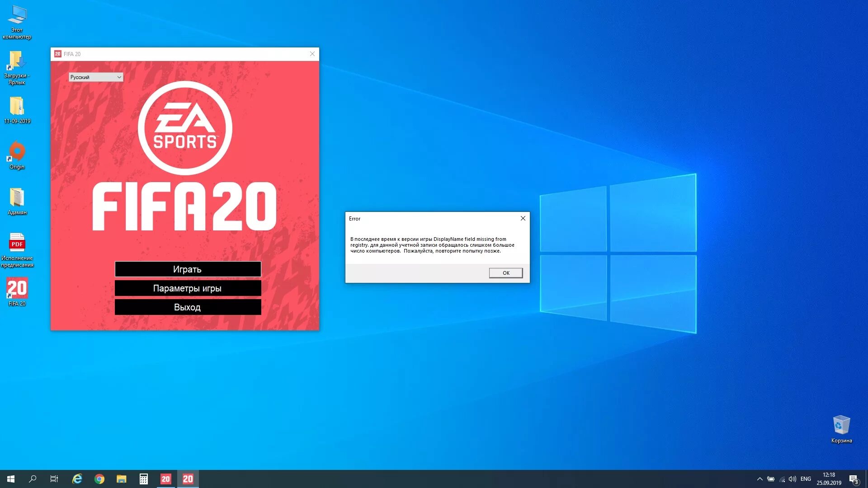Click the EA Sports logo in the launcher
The height and width of the screenshot is (488, 868).
tap(185, 128)
